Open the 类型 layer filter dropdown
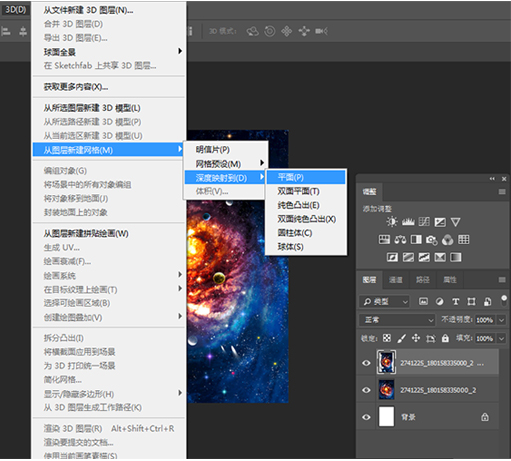511x461 pixels. 384,302
